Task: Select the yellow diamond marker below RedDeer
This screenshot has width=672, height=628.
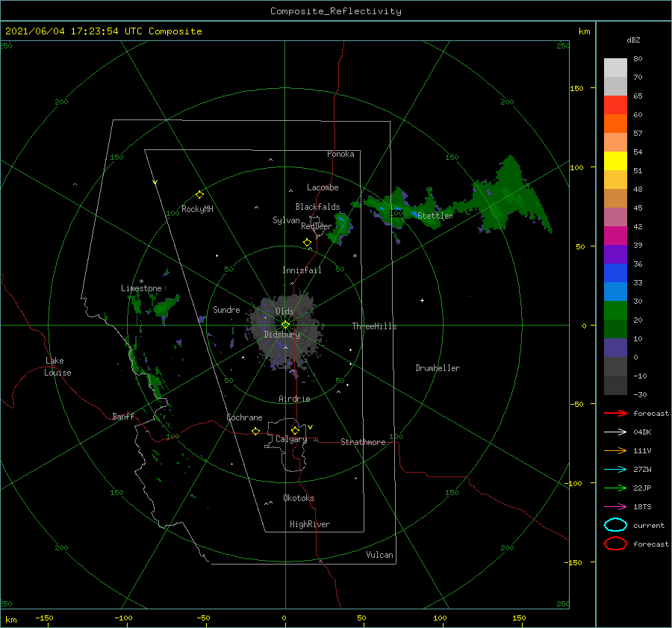Action: pyautogui.click(x=308, y=243)
